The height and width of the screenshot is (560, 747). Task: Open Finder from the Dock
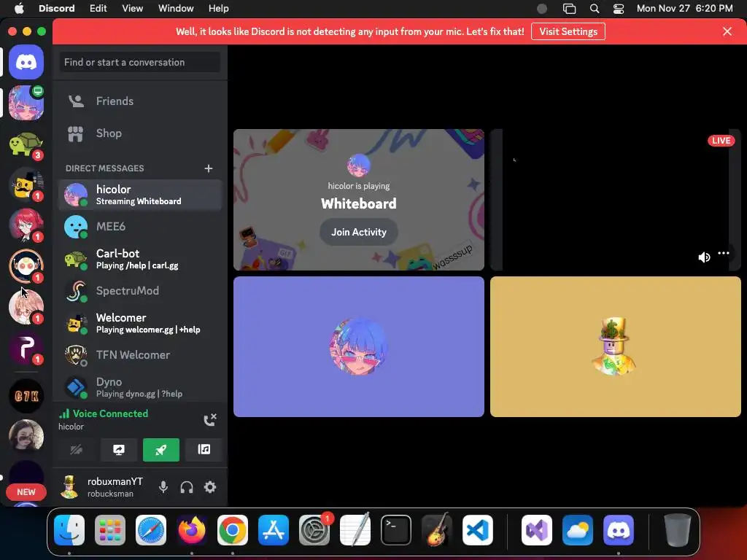[x=69, y=529]
